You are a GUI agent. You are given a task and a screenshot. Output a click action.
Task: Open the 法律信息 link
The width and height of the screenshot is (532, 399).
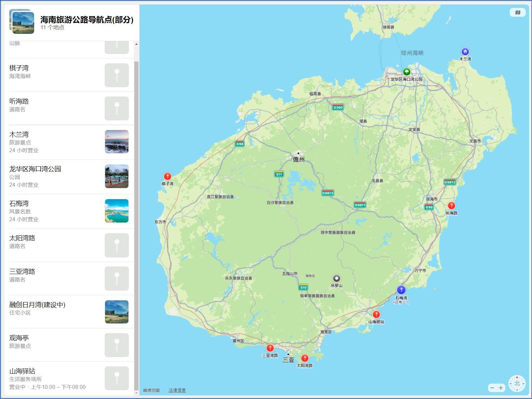pos(177,390)
